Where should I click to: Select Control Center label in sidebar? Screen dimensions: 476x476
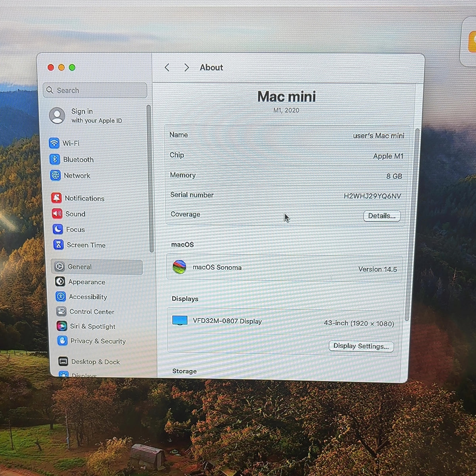point(92,312)
